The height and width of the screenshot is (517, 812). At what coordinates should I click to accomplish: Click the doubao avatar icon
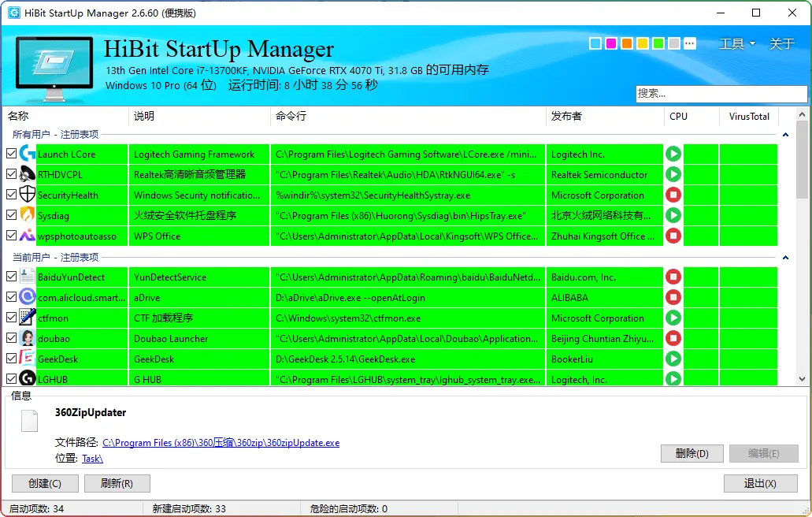point(27,338)
